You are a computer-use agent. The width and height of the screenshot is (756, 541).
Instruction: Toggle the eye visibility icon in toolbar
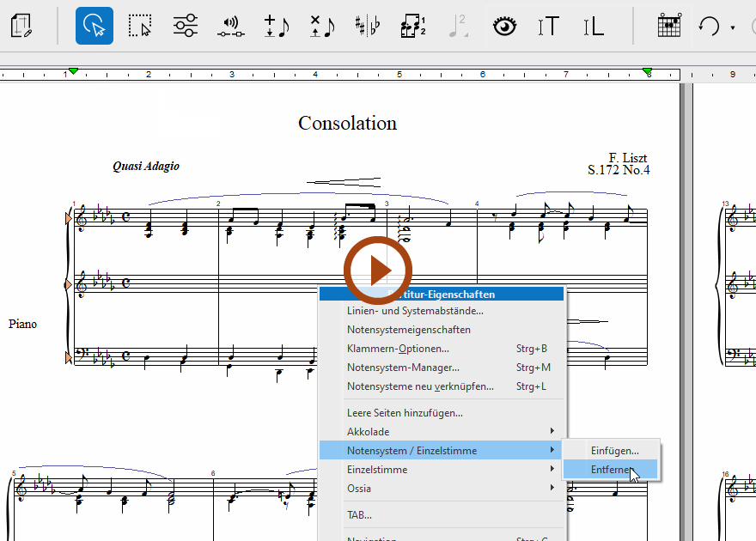(x=504, y=26)
